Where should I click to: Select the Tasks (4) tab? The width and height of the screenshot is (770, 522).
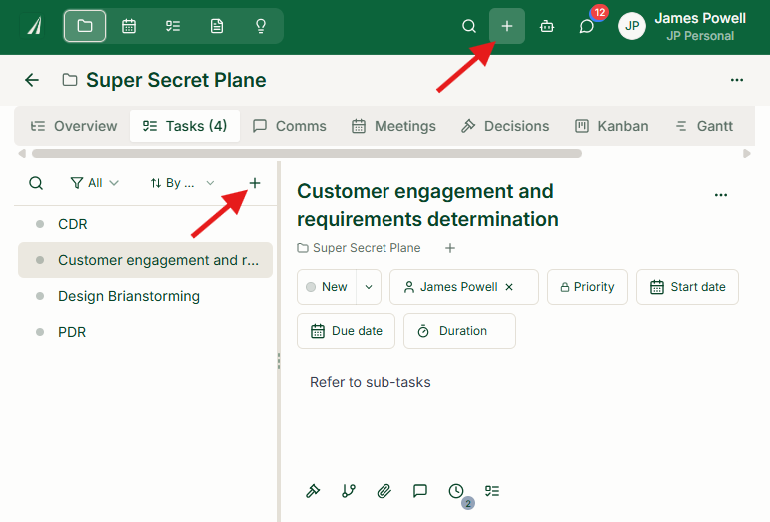click(185, 126)
